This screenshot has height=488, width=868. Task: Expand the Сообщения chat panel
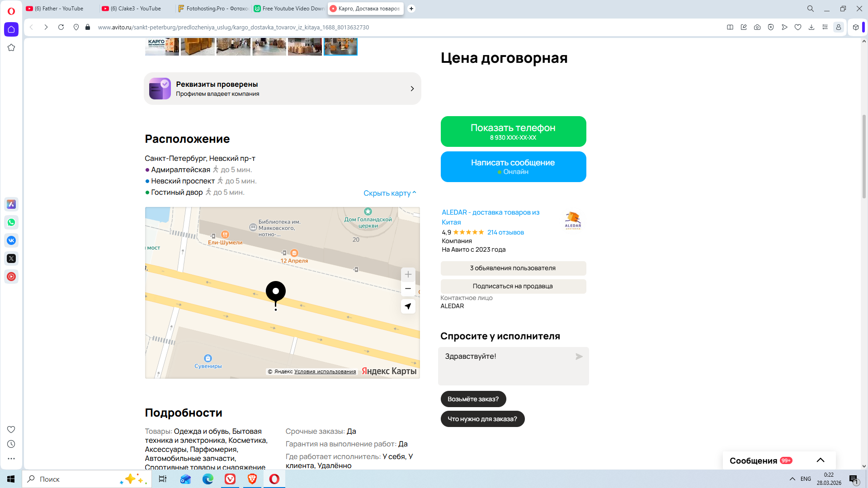pos(820,460)
